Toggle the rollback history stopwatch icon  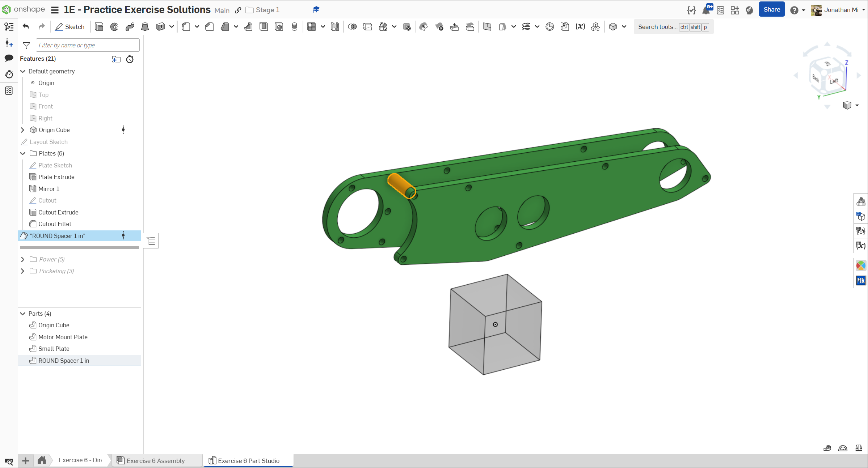pyautogui.click(x=130, y=59)
